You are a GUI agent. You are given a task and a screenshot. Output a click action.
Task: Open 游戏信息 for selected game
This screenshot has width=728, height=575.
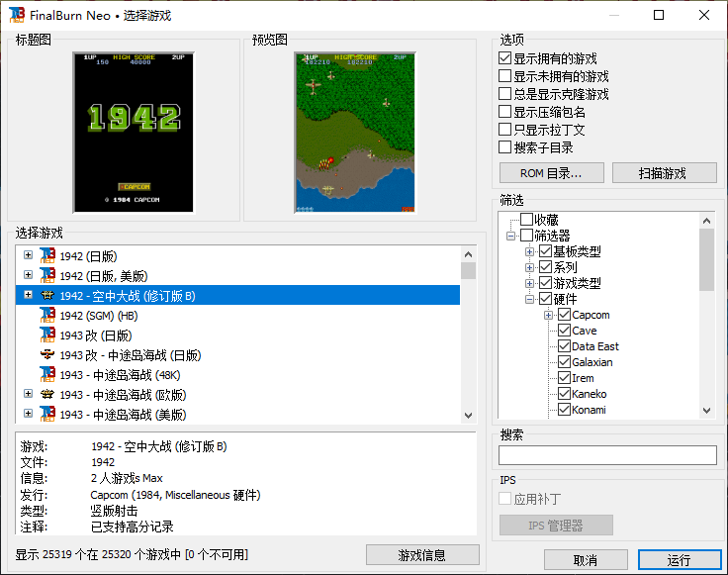pos(422,555)
